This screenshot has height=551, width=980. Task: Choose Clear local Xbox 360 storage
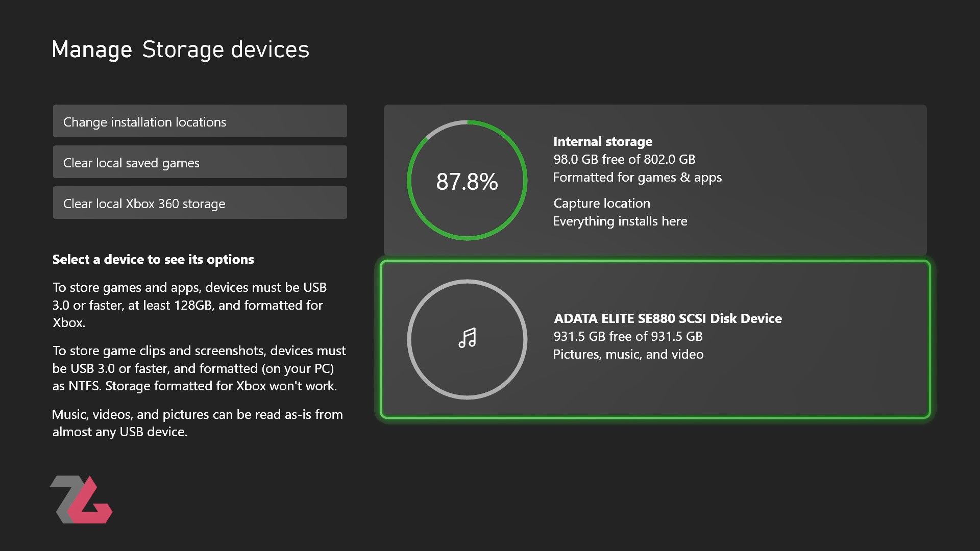coord(200,203)
